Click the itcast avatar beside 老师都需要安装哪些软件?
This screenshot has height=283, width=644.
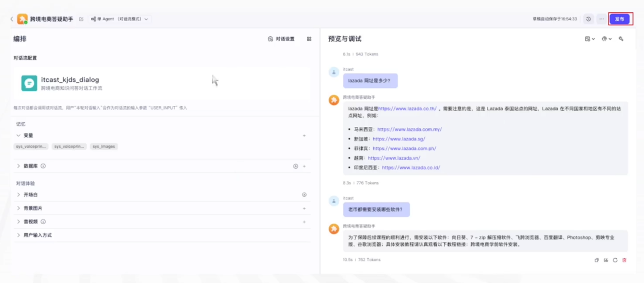[334, 201]
